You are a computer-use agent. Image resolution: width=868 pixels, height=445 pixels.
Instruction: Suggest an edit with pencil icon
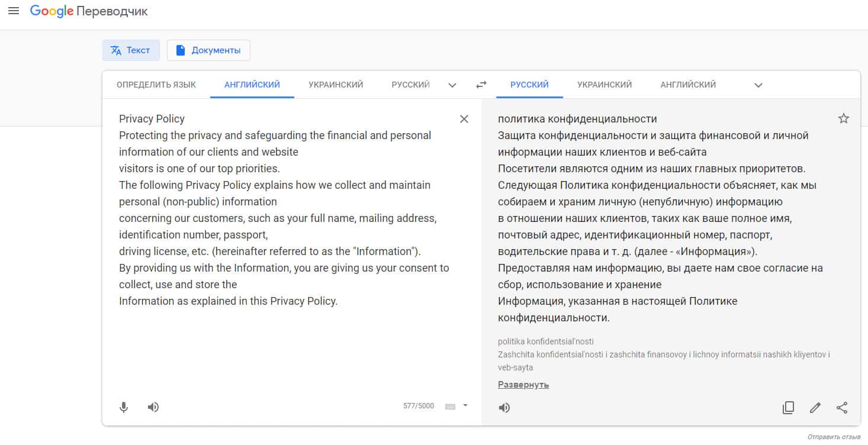point(815,408)
